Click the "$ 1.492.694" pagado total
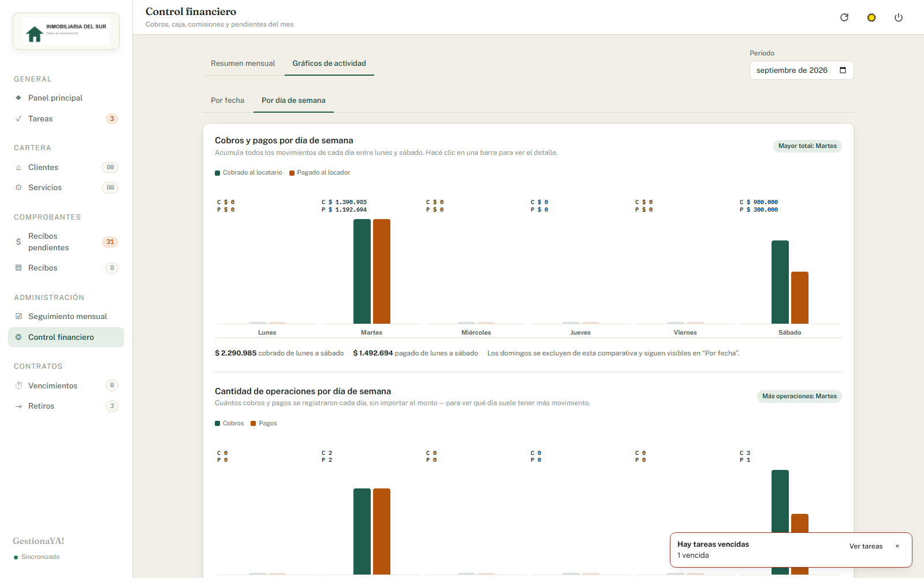The image size is (924, 578). (373, 353)
